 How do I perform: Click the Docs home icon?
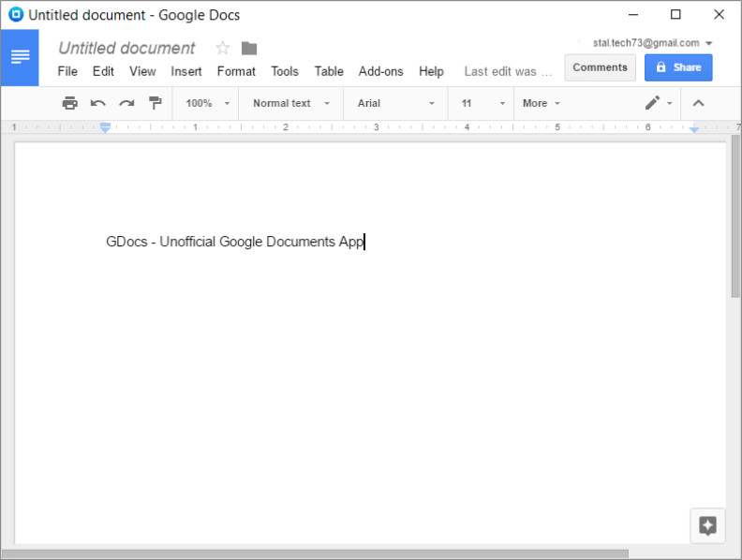20,57
